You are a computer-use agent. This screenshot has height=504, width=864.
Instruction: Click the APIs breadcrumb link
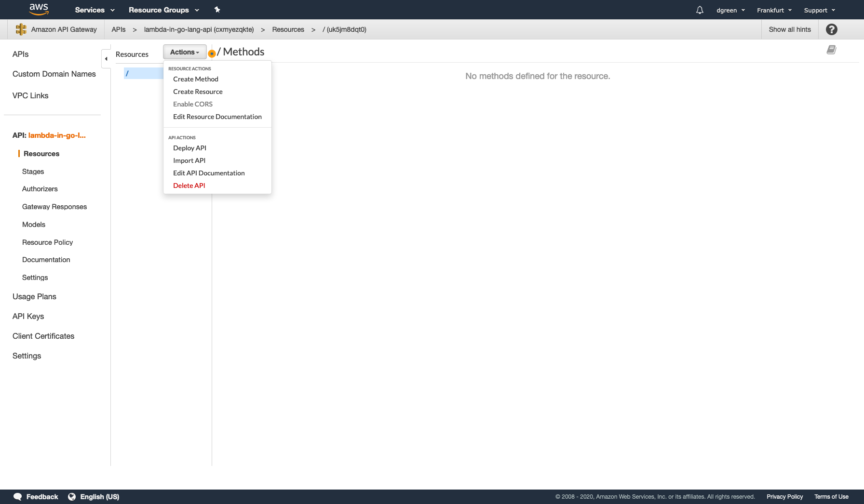(x=119, y=29)
